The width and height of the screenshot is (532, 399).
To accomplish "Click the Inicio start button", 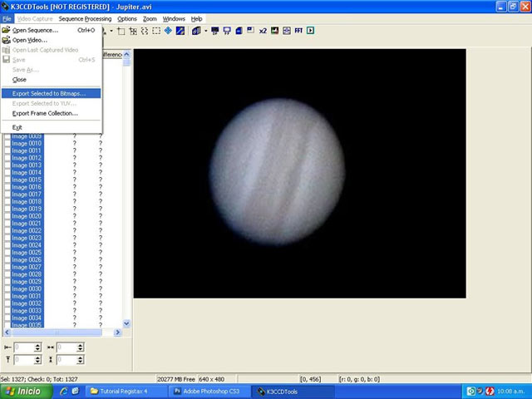I will [23, 391].
